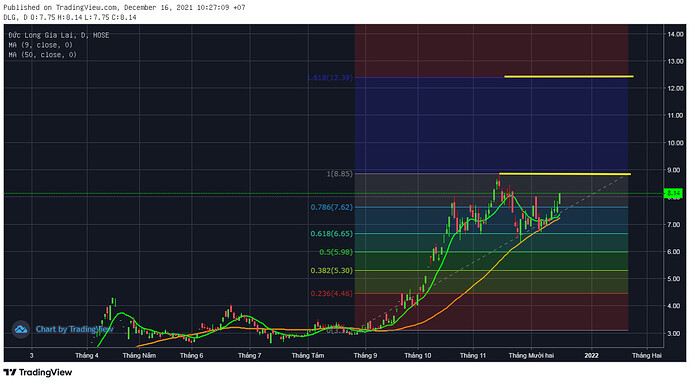The height and width of the screenshot is (383, 690).
Task: Select the 0.382(5.30) Fibonacci label
Action: point(331,270)
